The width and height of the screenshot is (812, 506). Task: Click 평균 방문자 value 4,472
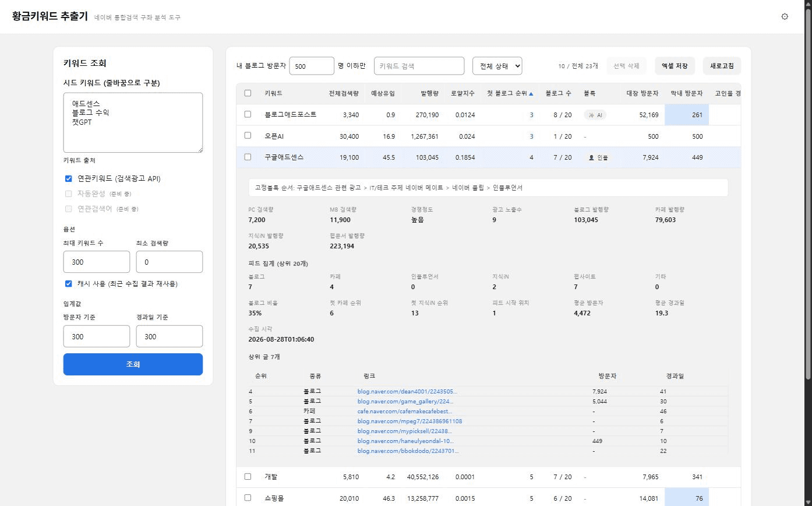[582, 313]
